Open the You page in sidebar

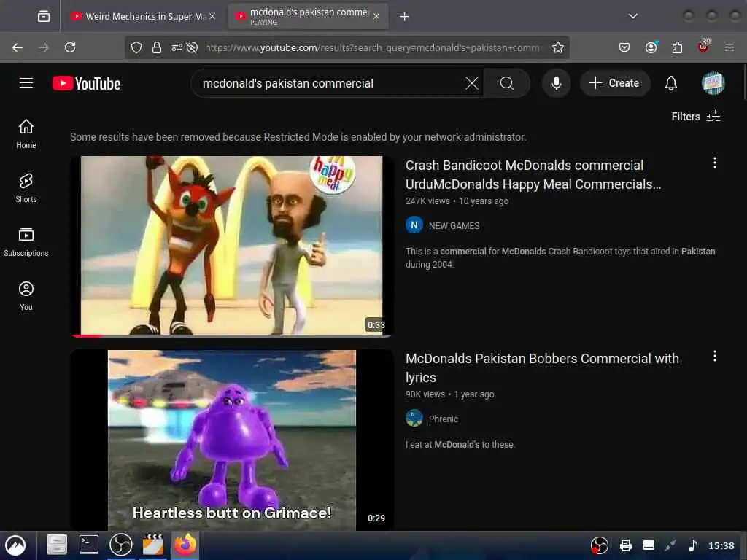coord(26,296)
